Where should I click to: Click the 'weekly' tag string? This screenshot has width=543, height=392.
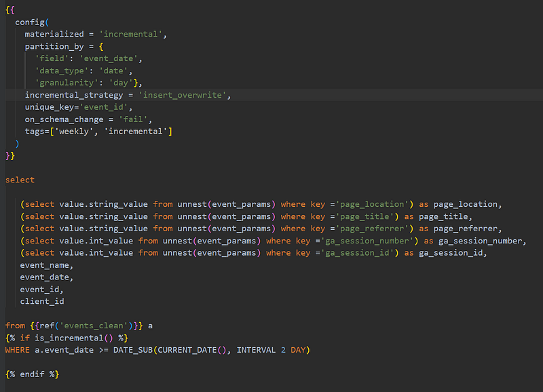(74, 132)
